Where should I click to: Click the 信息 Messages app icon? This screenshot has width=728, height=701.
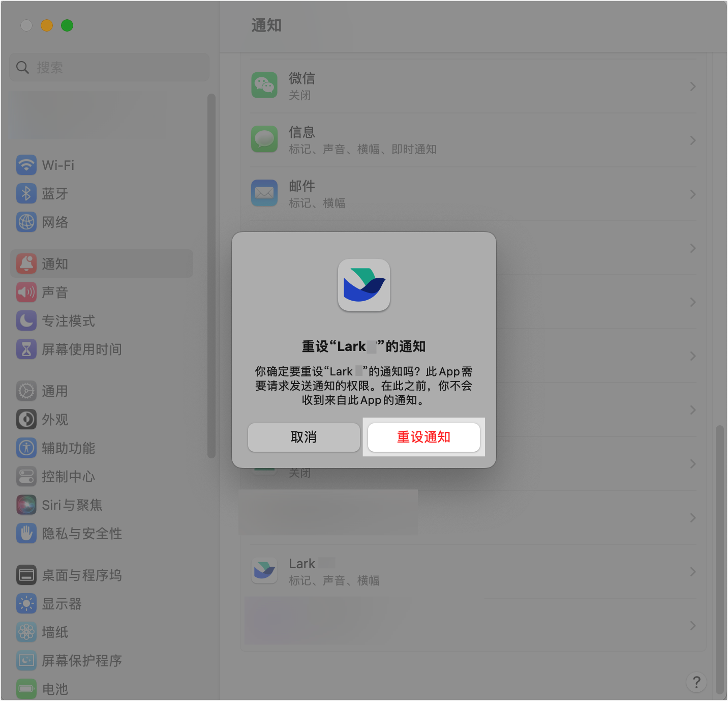[264, 139]
